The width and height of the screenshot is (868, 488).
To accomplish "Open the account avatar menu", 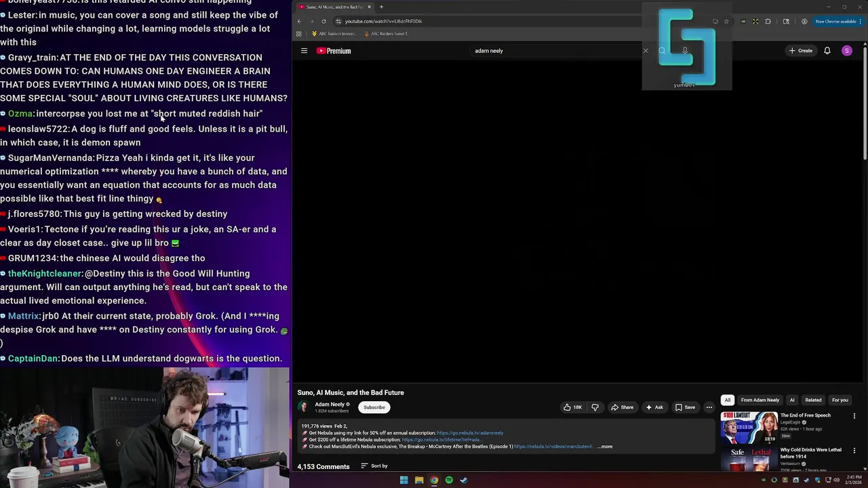I will pyautogui.click(x=846, y=51).
